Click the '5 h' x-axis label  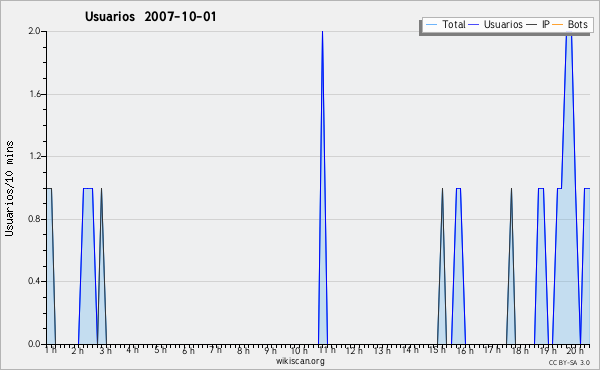point(160,350)
